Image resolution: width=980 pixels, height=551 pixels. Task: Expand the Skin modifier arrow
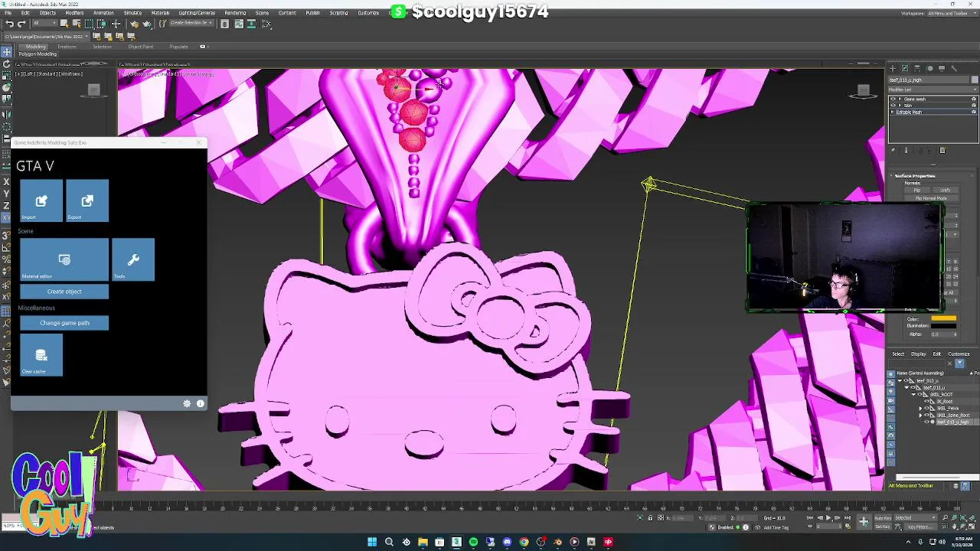pyautogui.click(x=900, y=106)
